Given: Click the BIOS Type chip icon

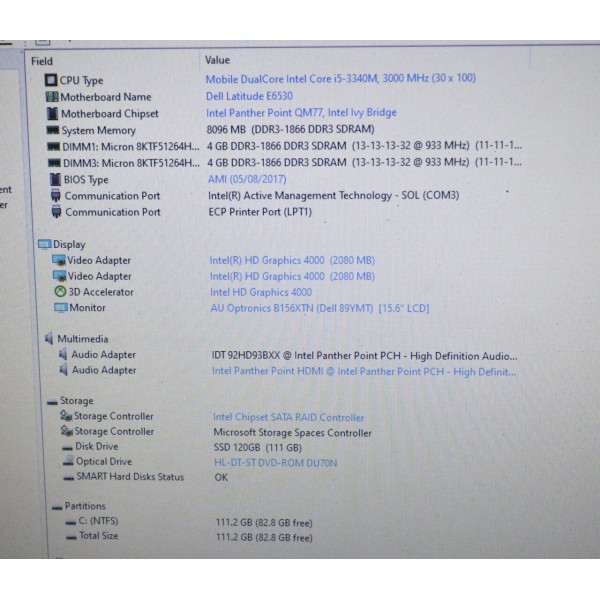Looking at the screenshot, I should (55, 179).
